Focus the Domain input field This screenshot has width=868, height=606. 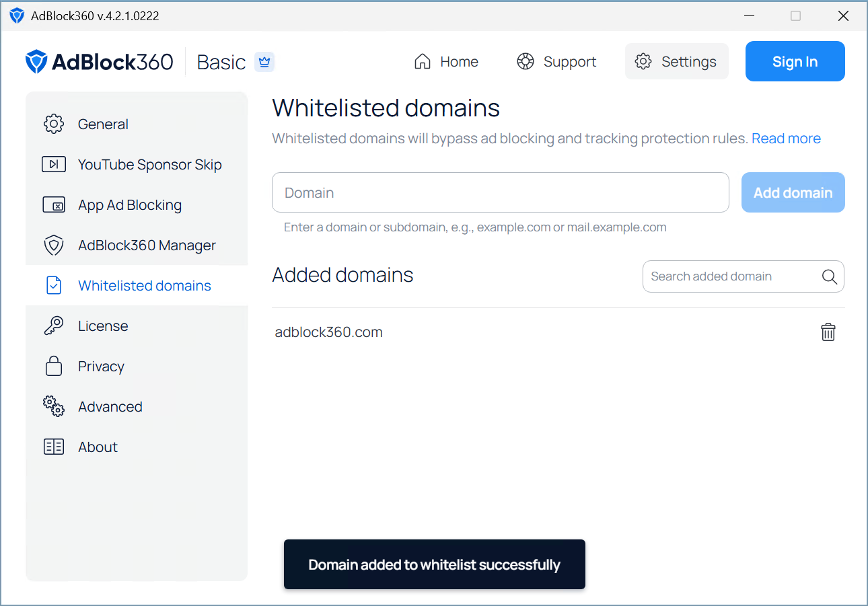(501, 192)
